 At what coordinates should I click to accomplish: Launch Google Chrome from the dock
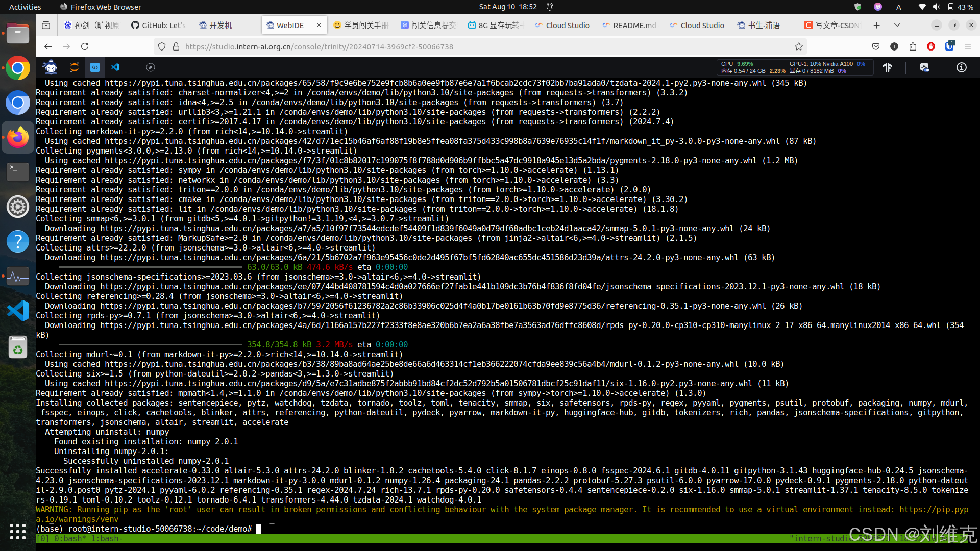click(x=18, y=68)
